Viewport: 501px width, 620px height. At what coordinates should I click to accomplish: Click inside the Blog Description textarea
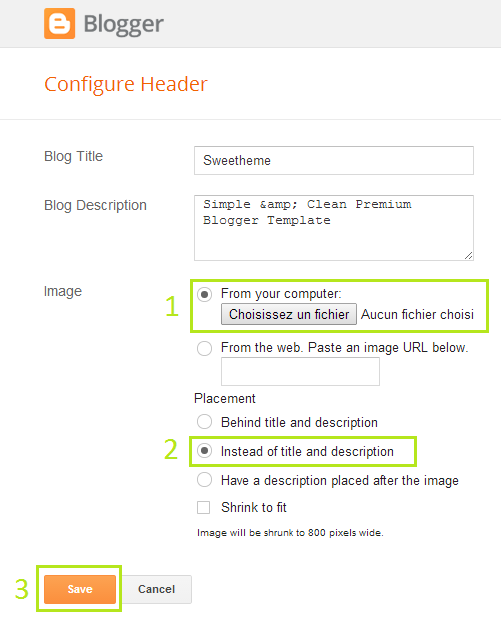tap(334, 228)
